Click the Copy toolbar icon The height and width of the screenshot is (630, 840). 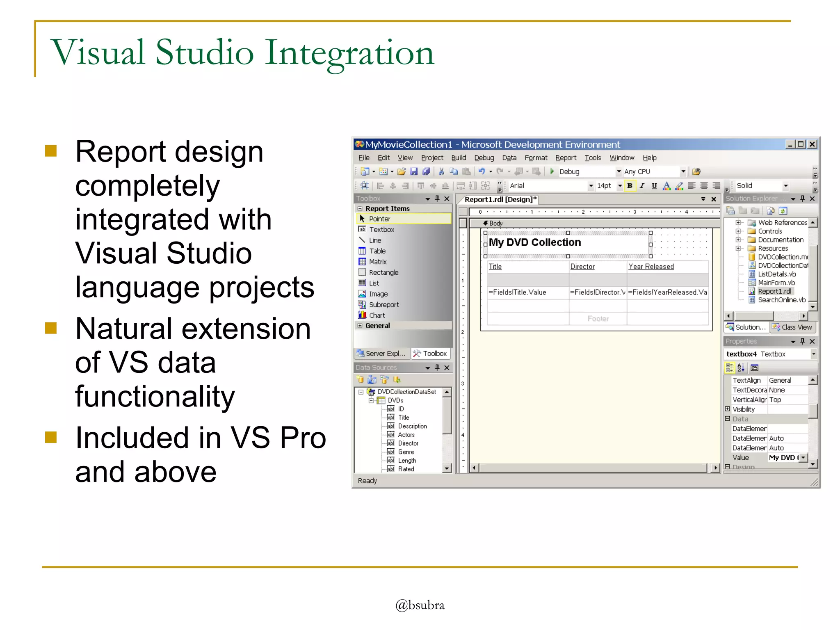click(x=454, y=171)
